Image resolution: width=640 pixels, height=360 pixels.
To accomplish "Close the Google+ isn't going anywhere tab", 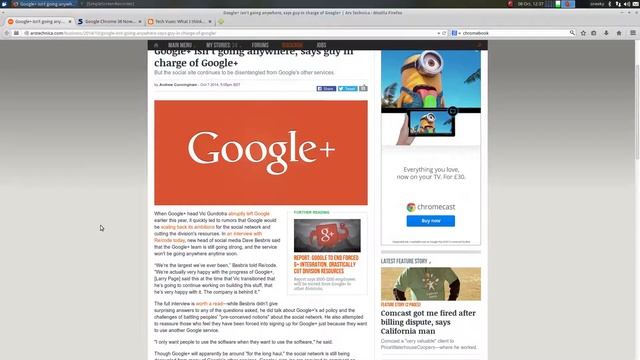I will tap(70, 21).
